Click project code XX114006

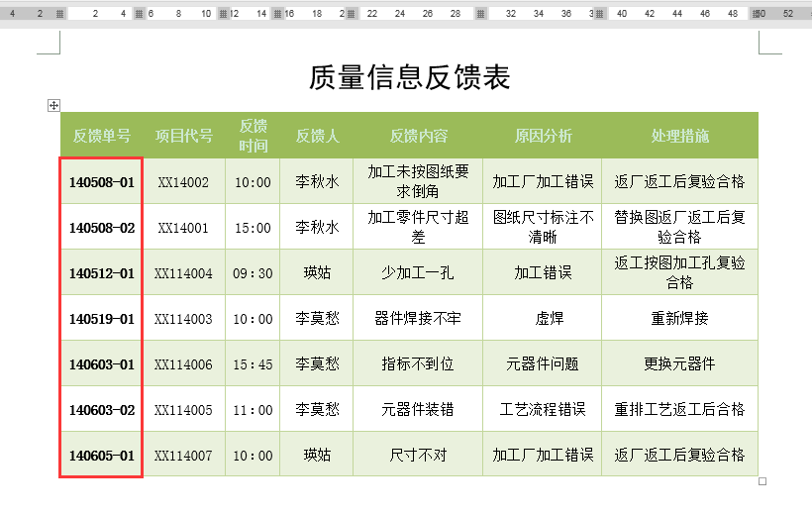[x=183, y=364]
